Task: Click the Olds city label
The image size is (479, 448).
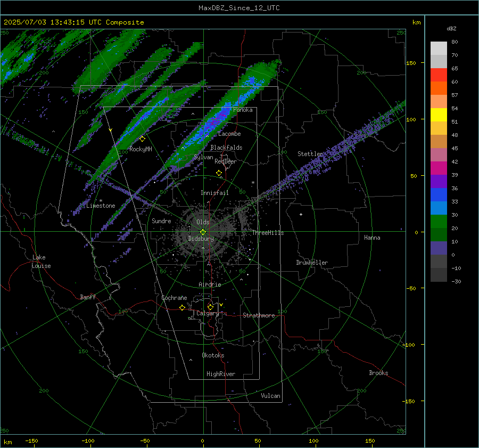Action: click(x=203, y=222)
